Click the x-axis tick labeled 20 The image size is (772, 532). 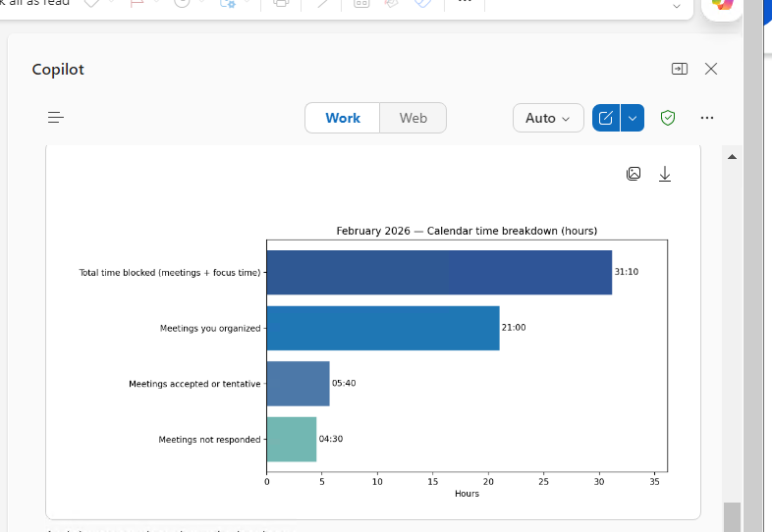coord(488,482)
